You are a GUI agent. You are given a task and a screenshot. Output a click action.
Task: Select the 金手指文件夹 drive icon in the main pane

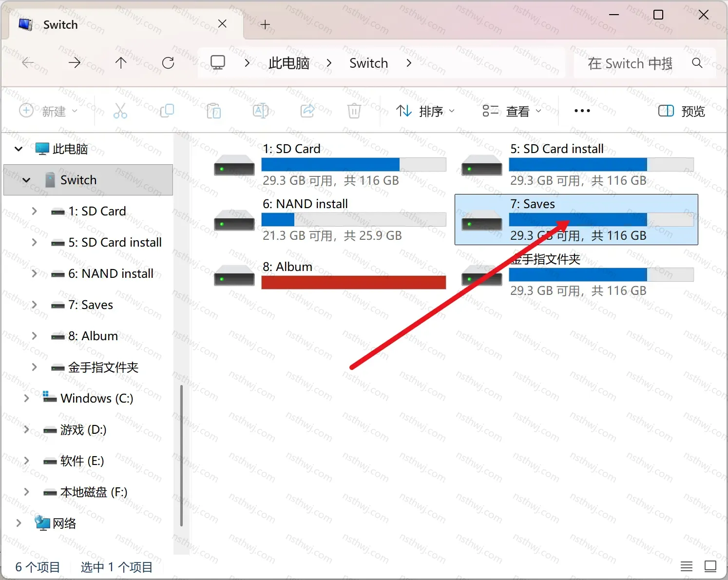pos(482,275)
